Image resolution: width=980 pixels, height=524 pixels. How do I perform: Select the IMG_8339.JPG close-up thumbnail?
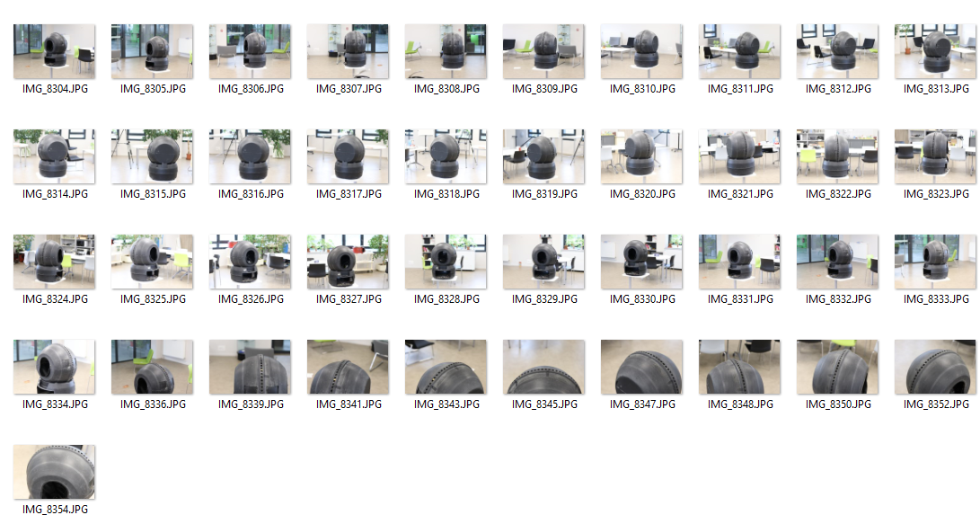pos(250,367)
